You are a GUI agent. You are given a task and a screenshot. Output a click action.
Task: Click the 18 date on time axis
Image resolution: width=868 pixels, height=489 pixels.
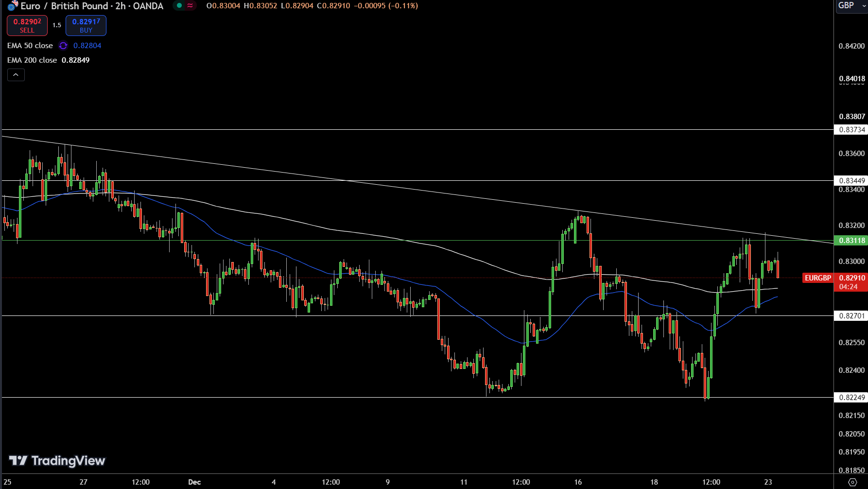point(654,482)
